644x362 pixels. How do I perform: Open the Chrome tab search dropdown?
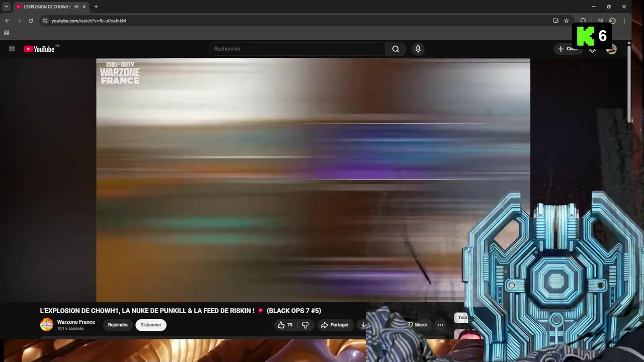coord(7,7)
